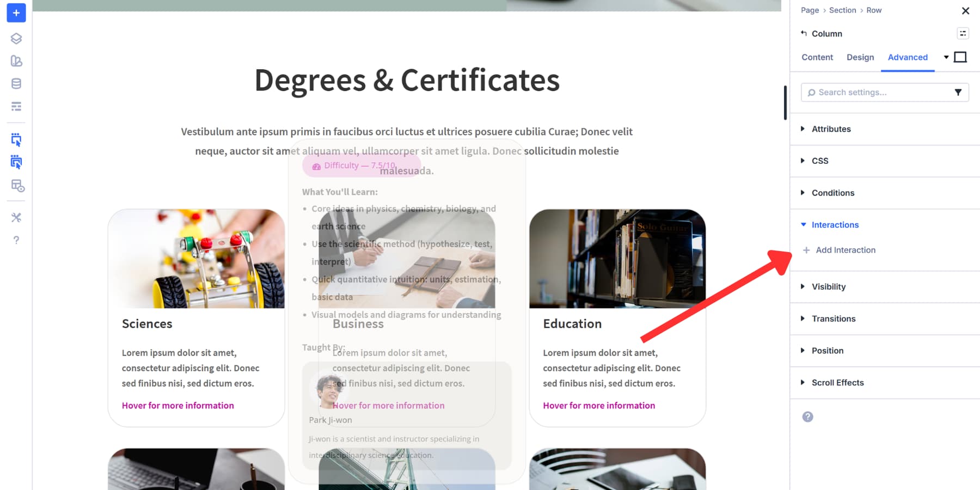Open the settings list panel icon
Image resolution: width=980 pixels, height=490 pixels.
tap(16, 107)
